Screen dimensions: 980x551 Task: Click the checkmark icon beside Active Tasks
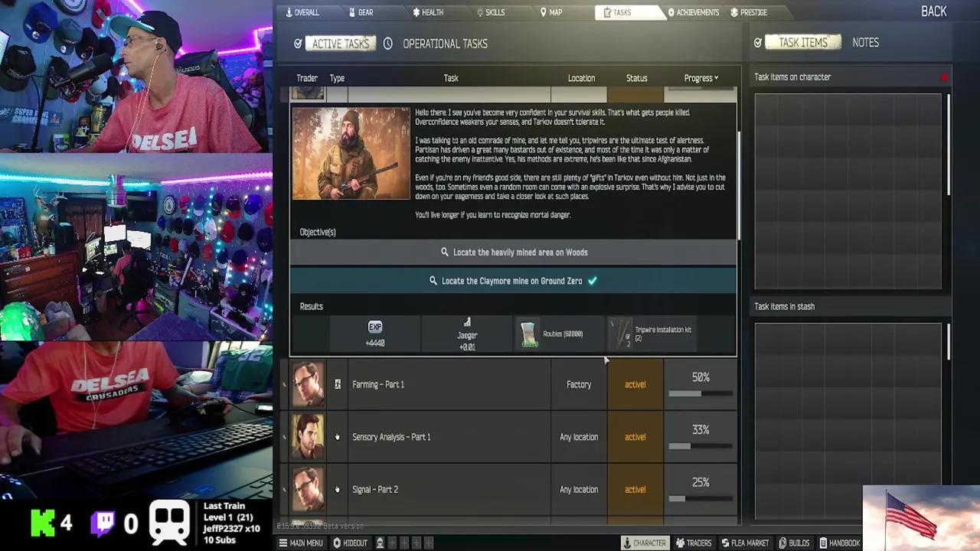tap(298, 44)
